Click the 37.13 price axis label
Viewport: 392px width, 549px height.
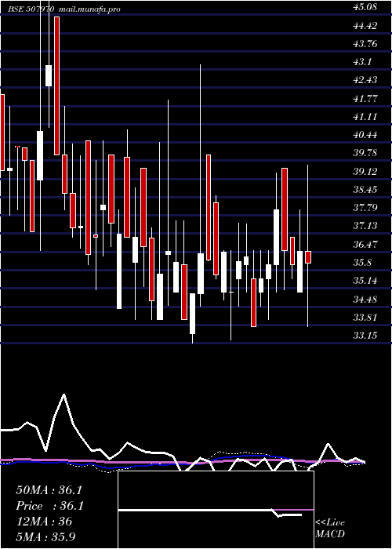pyautogui.click(x=365, y=226)
